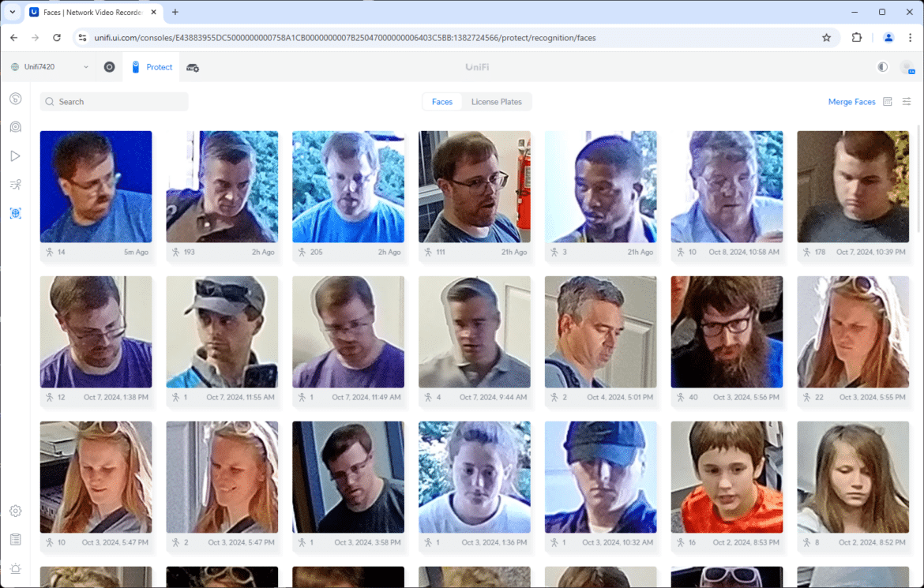Open face thumbnail dated Oct 3, 2024, 1:36 PM
924x588 pixels.
[475, 478]
